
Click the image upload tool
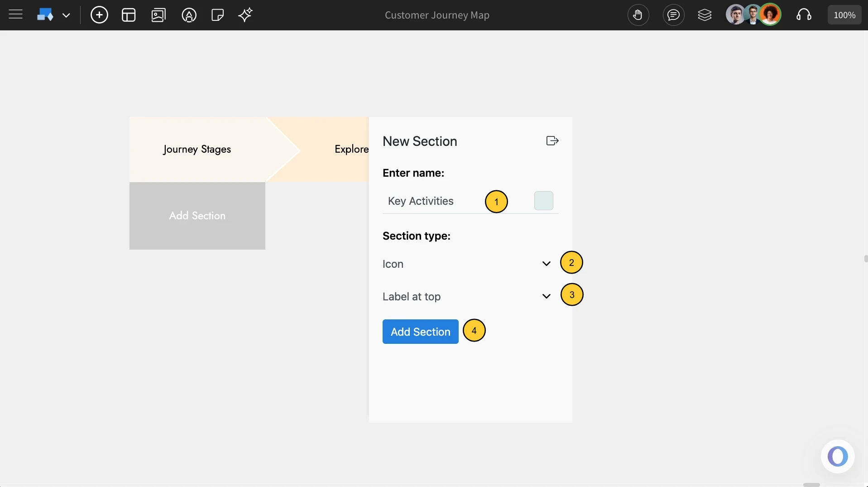tap(158, 15)
